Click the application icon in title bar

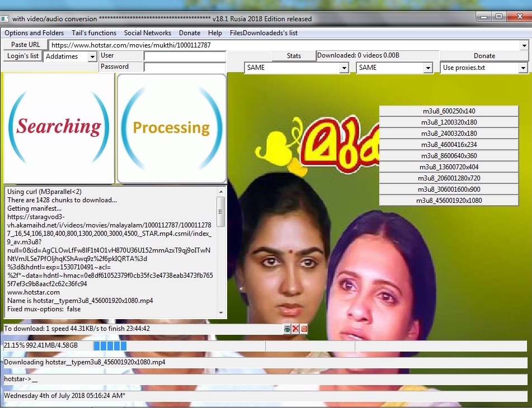click(4, 18)
